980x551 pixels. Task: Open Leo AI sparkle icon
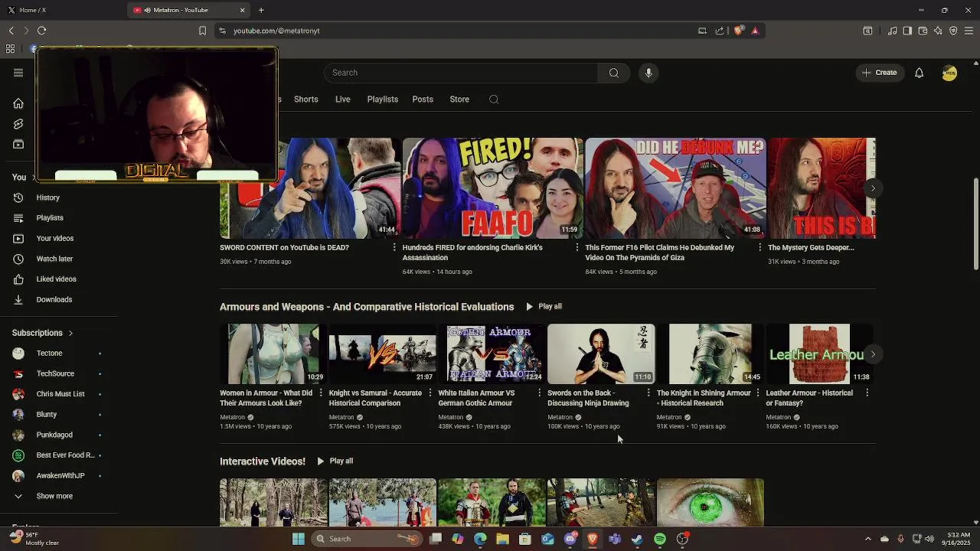coord(938,31)
